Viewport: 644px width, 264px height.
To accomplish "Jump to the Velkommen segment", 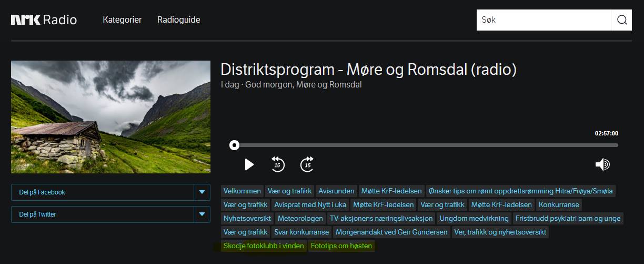I will pos(242,191).
